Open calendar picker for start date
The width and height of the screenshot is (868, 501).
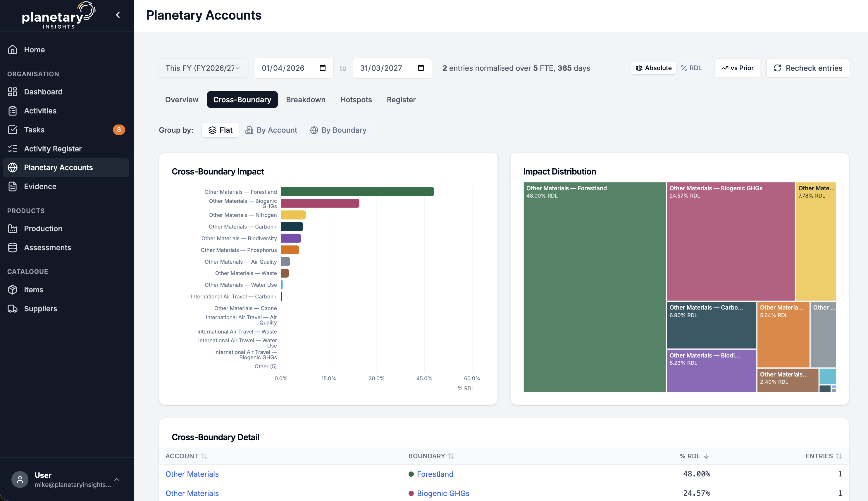(323, 68)
